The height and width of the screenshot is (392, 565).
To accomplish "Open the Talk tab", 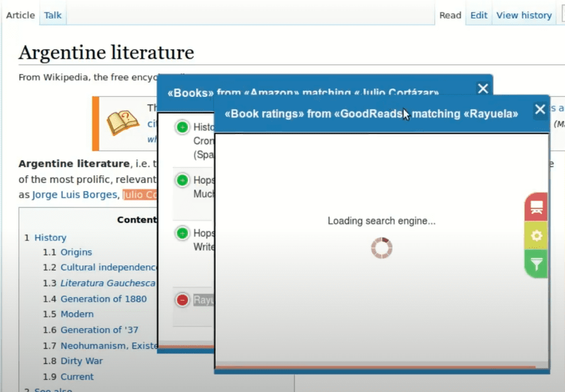I will (x=53, y=15).
